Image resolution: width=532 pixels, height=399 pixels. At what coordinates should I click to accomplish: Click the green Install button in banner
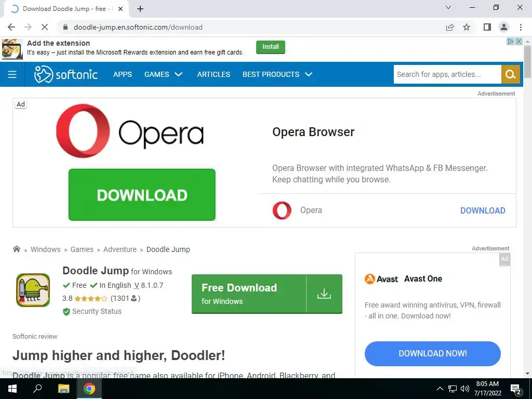[270, 47]
